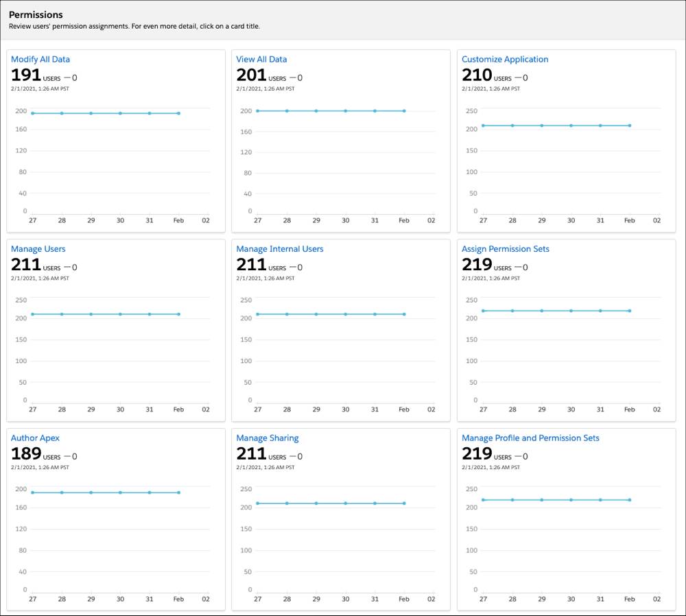Click the page description about reviewing permission assignments
The height and width of the screenshot is (616, 686).
pos(134,26)
